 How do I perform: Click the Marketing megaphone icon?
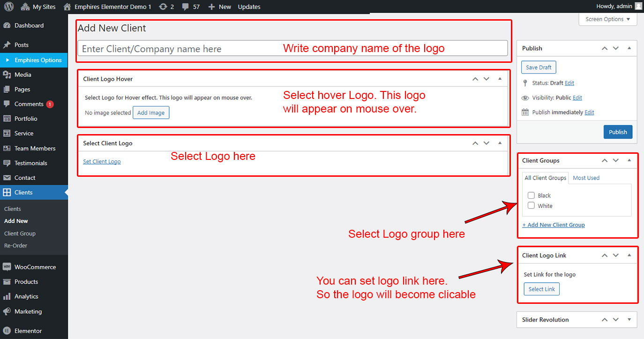7,311
